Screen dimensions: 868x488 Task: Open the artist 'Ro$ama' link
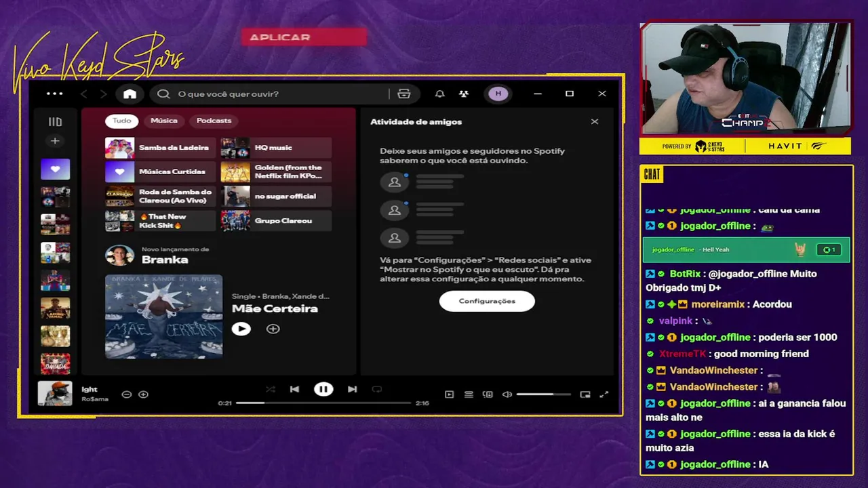95,399
